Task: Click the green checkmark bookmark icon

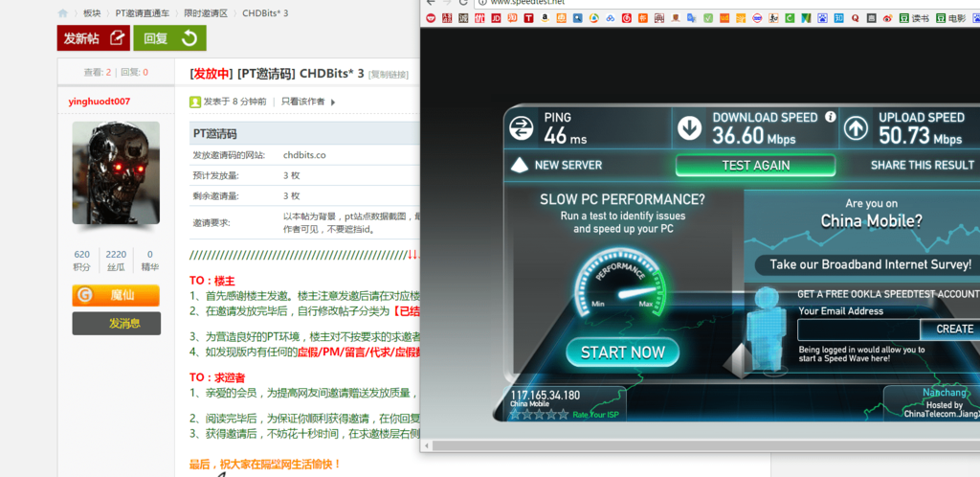Action: [708, 19]
